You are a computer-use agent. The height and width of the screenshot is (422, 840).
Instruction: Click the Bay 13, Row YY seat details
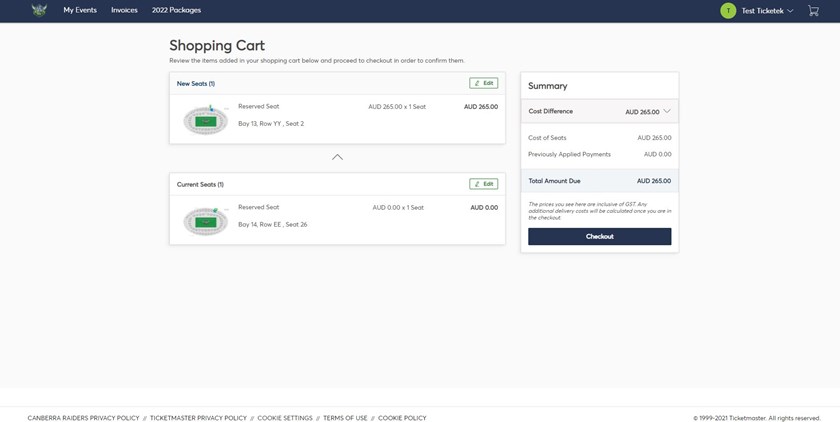tap(271, 124)
